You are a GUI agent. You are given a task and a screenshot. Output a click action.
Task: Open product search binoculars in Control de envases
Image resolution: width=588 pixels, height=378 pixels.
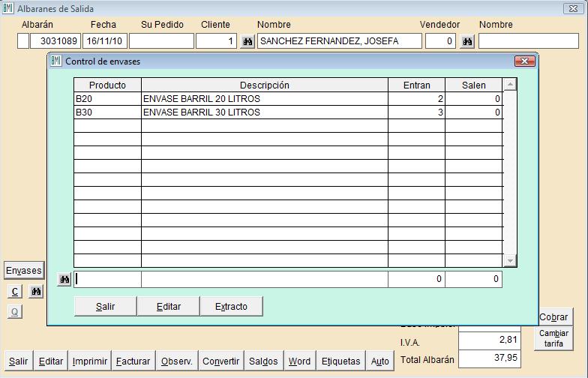pos(65,279)
